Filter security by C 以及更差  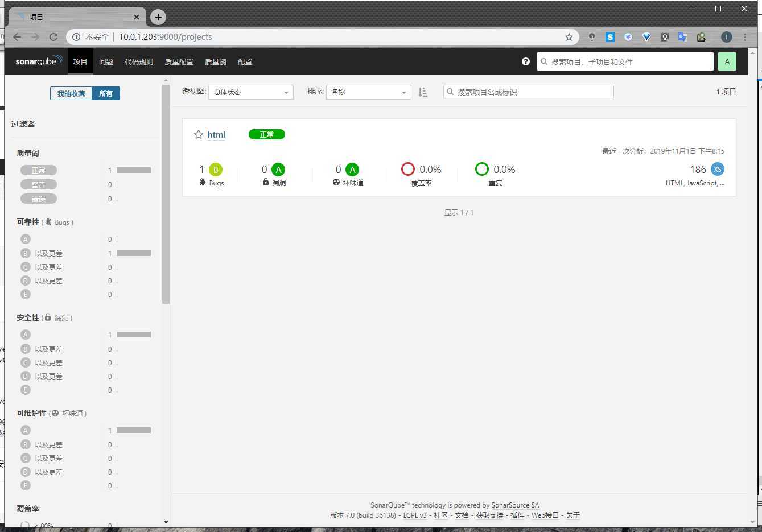42,362
